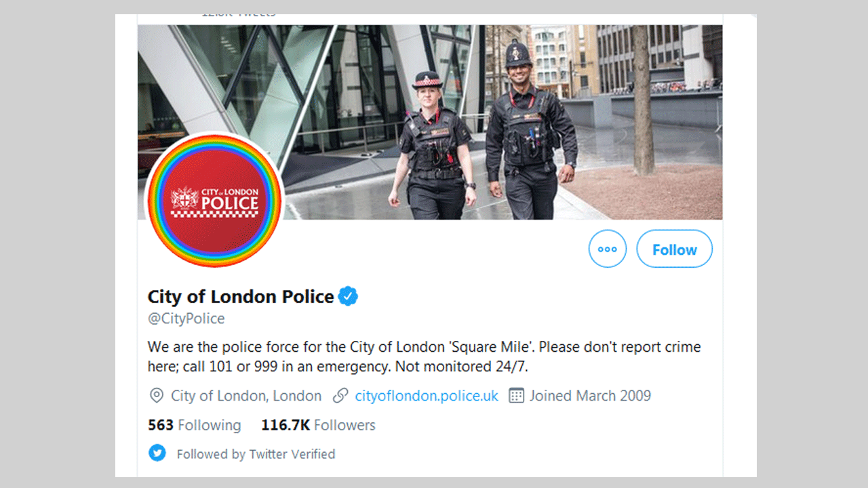
Task: Click the @CityPolice handle
Action: (x=186, y=319)
